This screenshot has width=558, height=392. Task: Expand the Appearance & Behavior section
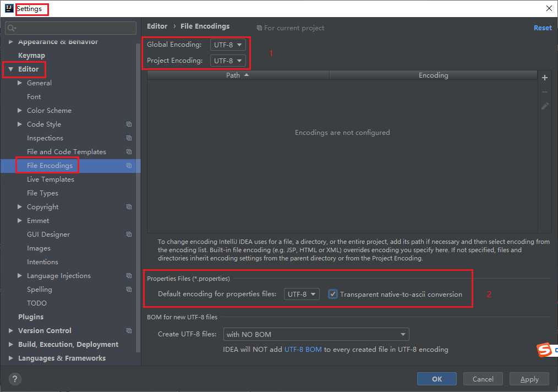pos(10,42)
